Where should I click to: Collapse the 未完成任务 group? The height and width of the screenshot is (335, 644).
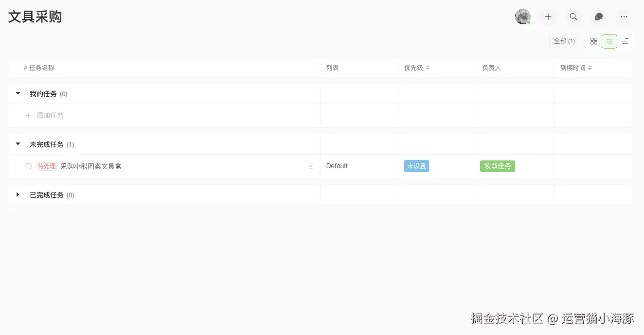[18, 144]
